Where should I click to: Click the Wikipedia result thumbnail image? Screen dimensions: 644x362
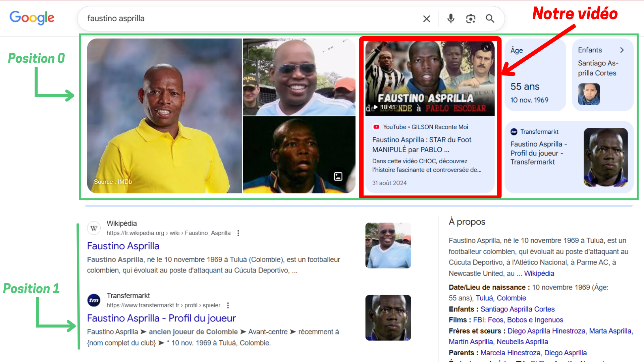[x=388, y=245]
